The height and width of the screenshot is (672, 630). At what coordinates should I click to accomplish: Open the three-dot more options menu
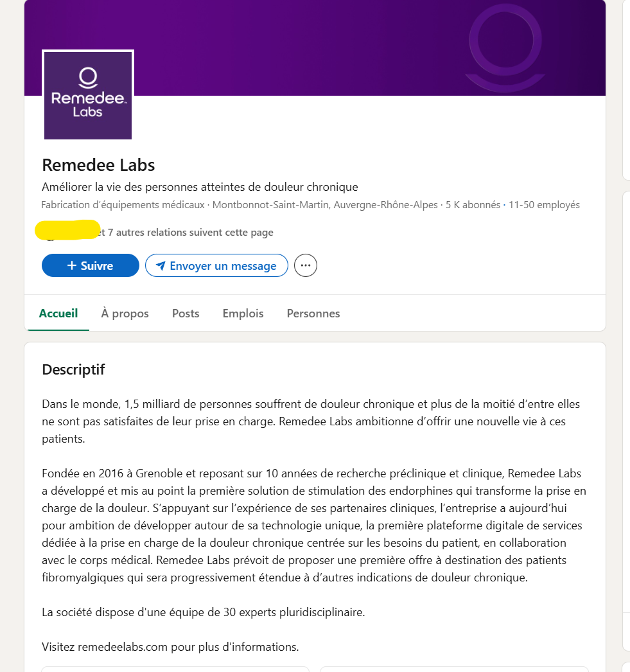click(x=306, y=265)
